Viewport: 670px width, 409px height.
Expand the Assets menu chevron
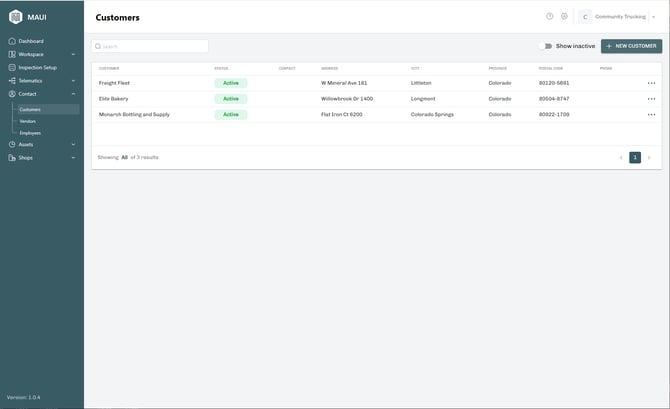[x=73, y=144]
